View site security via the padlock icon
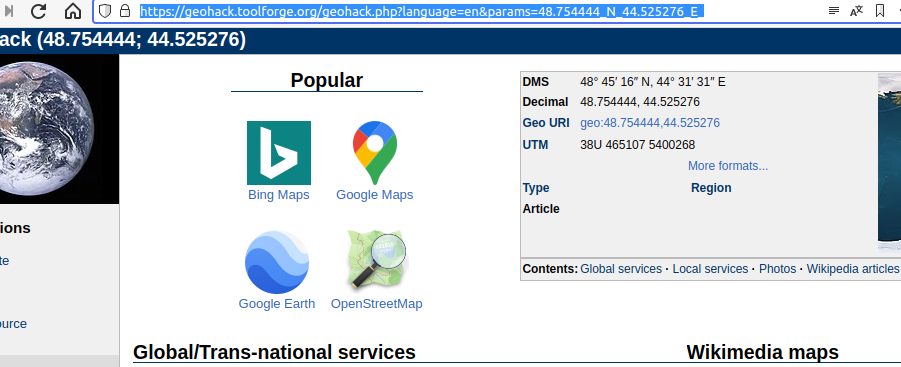901x367 pixels. 125,11
